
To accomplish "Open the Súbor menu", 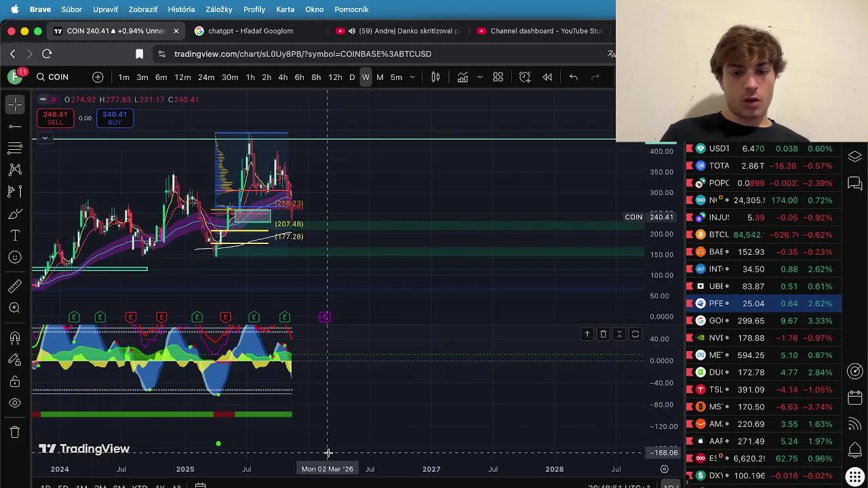I will tap(71, 9).
